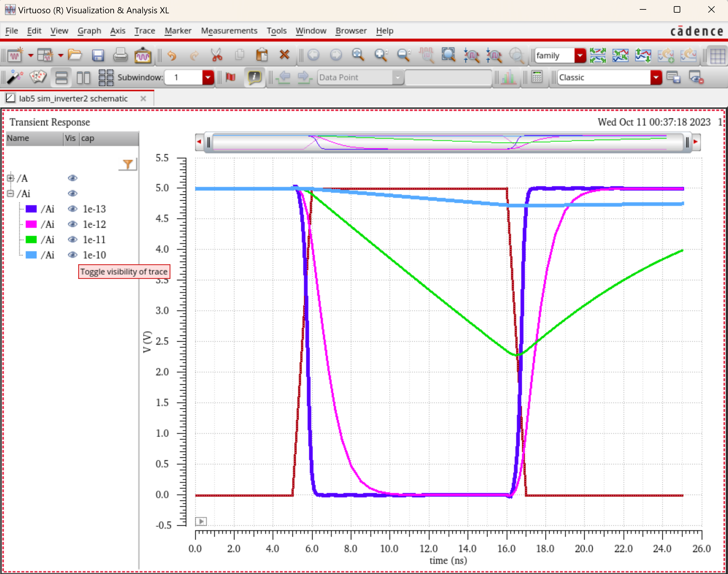Click the Cut scissors icon
This screenshot has height=574, width=728.
(217, 55)
